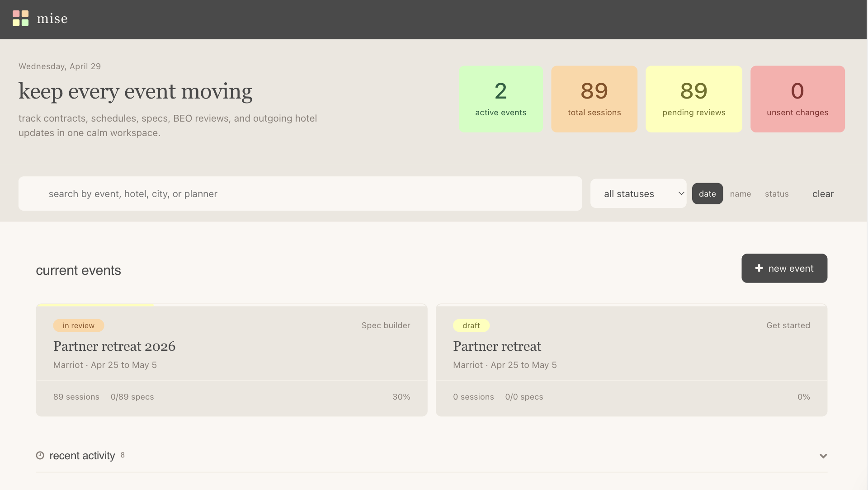868x490 pixels.
Task: Click the all statuses dropdown arrow
Action: point(681,193)
